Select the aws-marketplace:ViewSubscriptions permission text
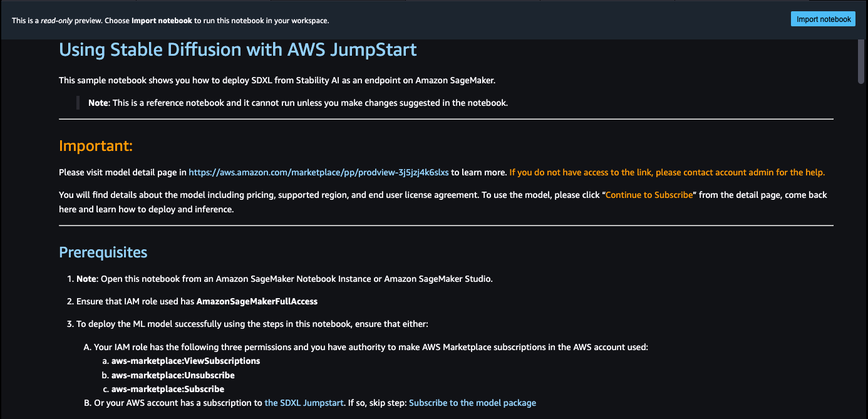This screenshot has width=868, height=419. click(x=185, y=361)
